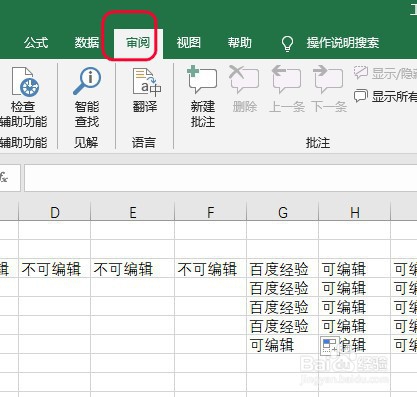
Task: Click the lightbulb Tell Me icon
Action: (x=287, y=44)
